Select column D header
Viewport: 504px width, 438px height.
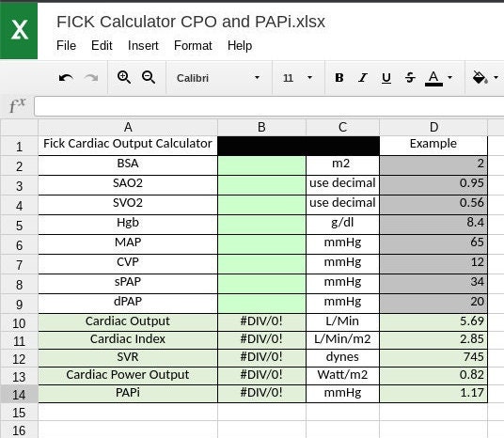tap(433, 127)
